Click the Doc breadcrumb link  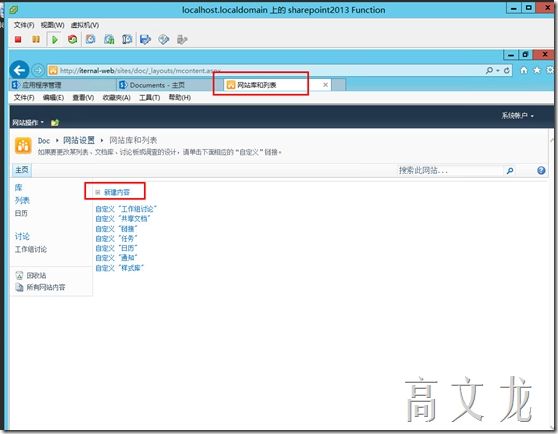44,141
